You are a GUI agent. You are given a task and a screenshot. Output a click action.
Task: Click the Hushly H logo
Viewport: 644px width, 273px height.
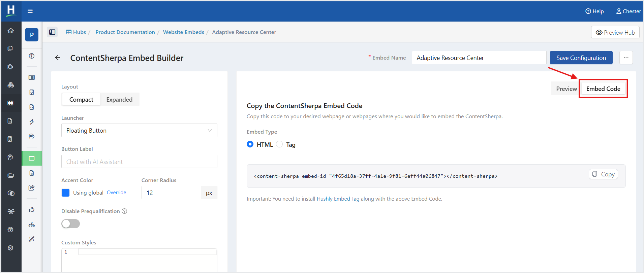point(11,10)
